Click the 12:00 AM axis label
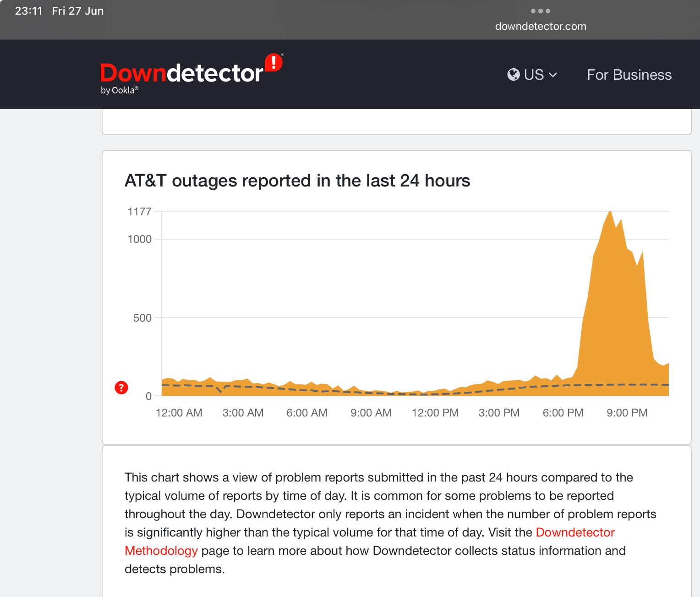 (x=179, y=413)
